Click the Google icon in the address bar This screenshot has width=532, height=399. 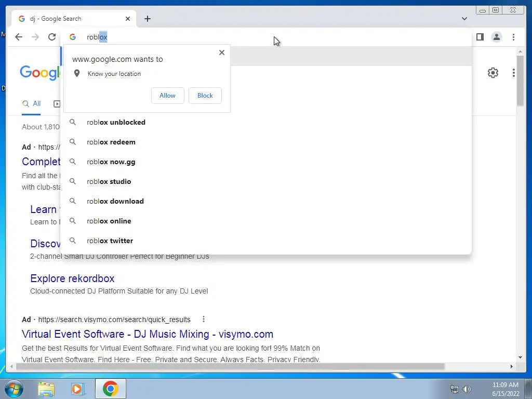pos(73,37)
